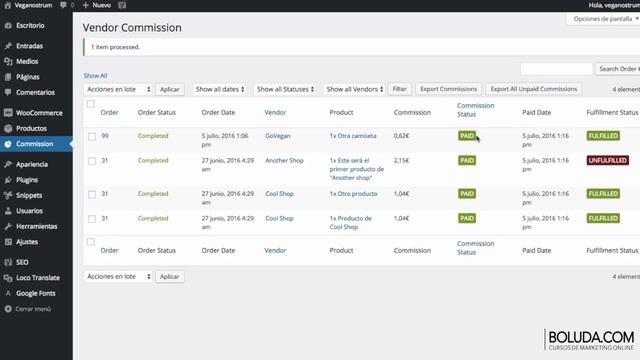This screenshot has width=640, height=360.
Task: Click the 2,15€ commission value
Action: (401, 160)
